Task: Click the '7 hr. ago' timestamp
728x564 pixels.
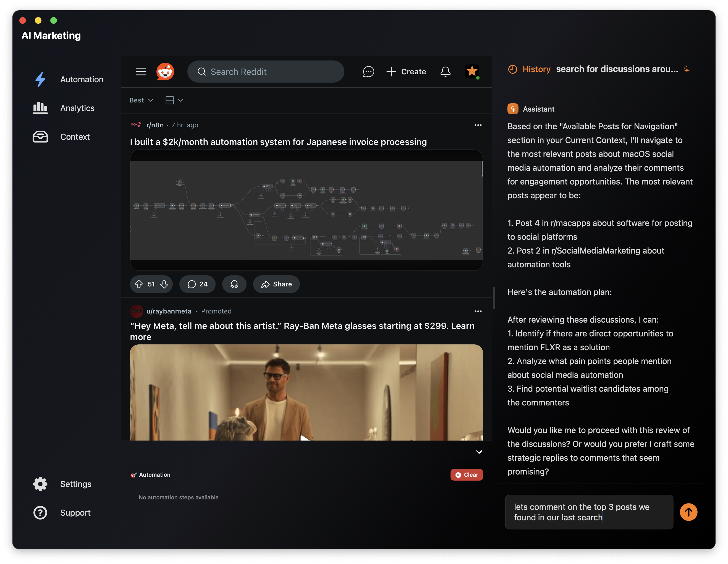Action: (x=185, y=125)
